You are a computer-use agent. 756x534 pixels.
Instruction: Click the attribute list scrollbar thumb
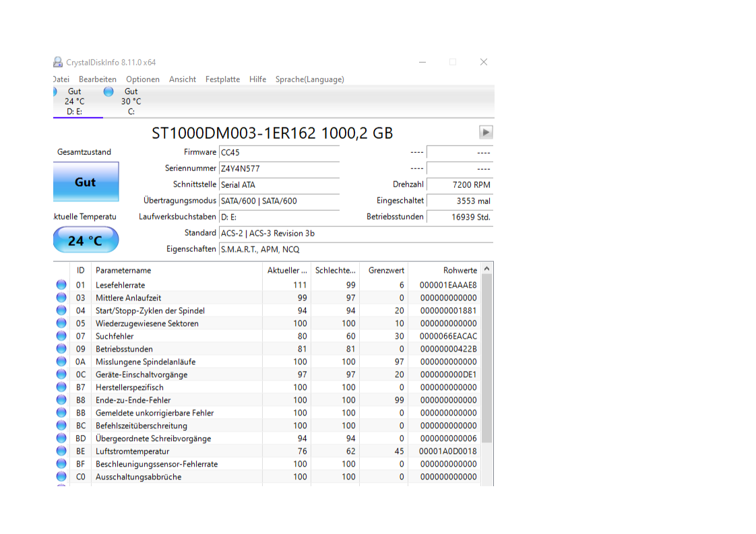487,358
